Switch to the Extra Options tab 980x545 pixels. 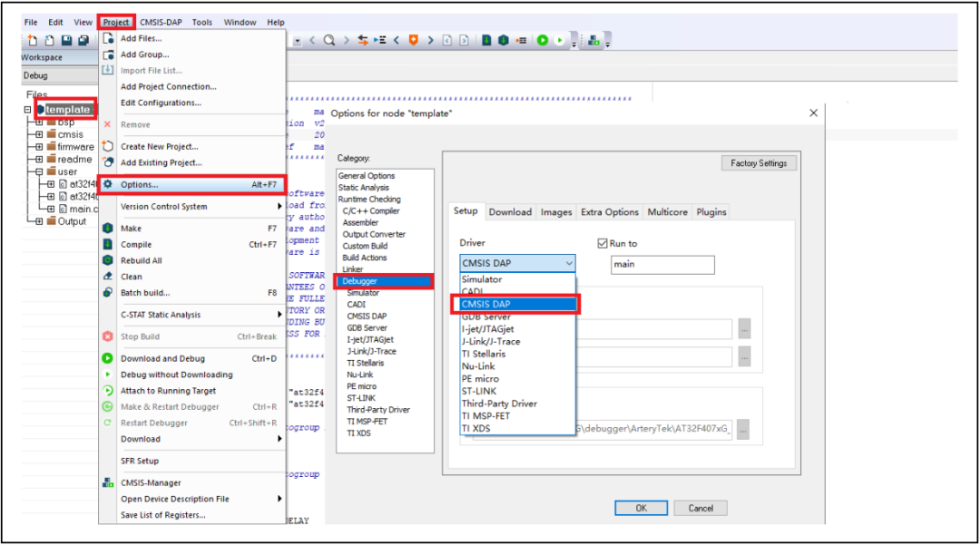(x=610, y=212)
